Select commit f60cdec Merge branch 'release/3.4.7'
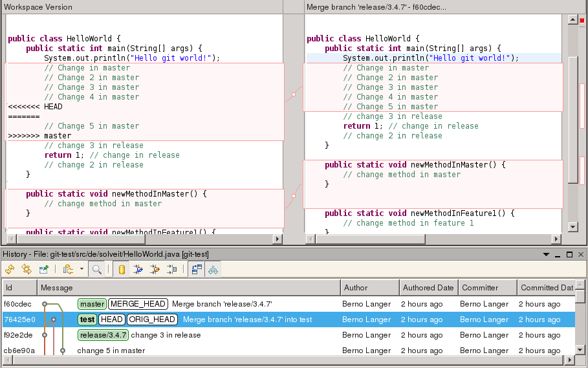This screenshot has height=368, width=588. click(222, 304)
